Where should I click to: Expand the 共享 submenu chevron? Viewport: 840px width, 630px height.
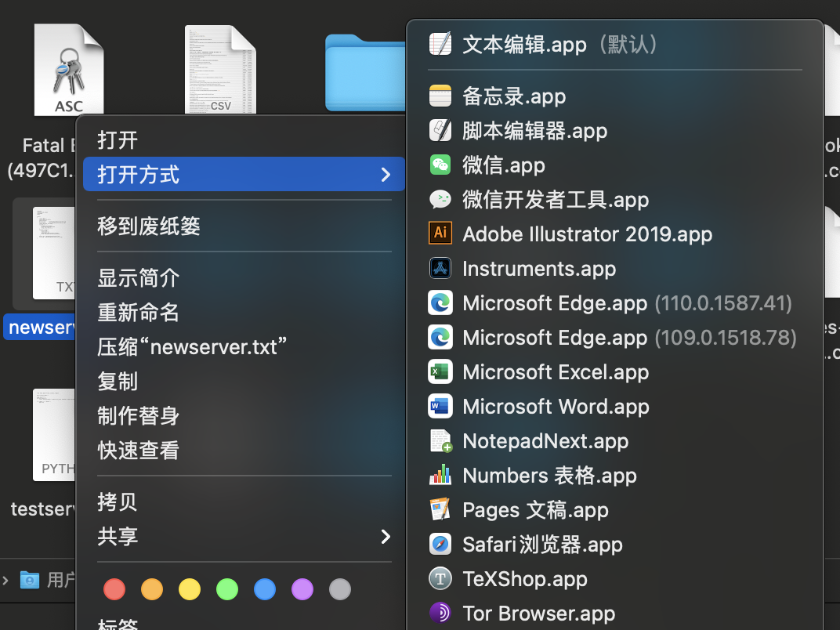click(386, 536)
